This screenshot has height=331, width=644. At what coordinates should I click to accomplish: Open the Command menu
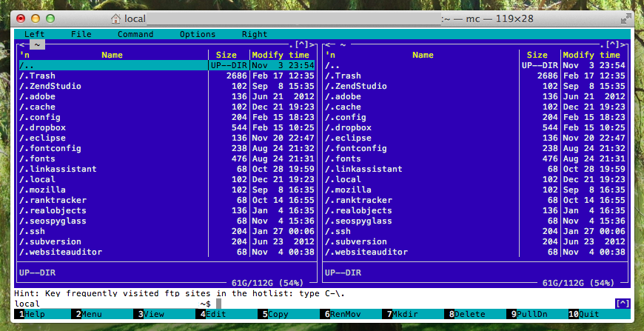(x=135, y=34)
